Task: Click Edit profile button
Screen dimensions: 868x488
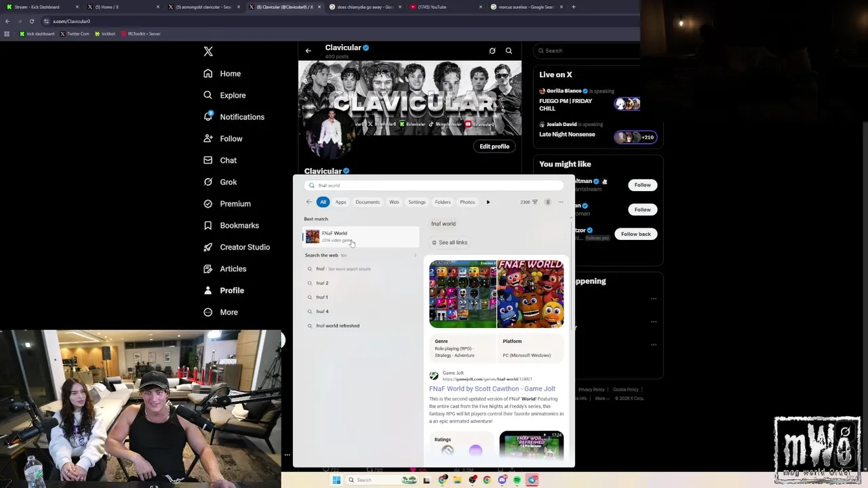Action: click(494, 146)
